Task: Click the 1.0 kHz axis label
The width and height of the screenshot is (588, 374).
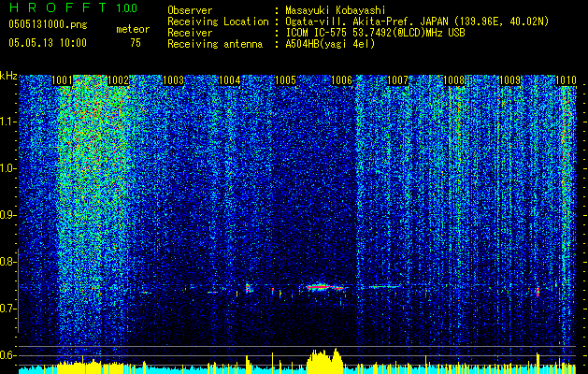Action: point(7,168)
